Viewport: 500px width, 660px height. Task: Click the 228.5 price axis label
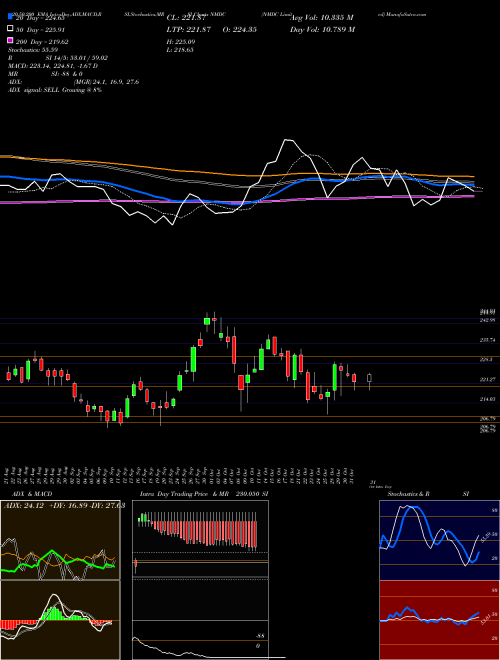point(486,359)
